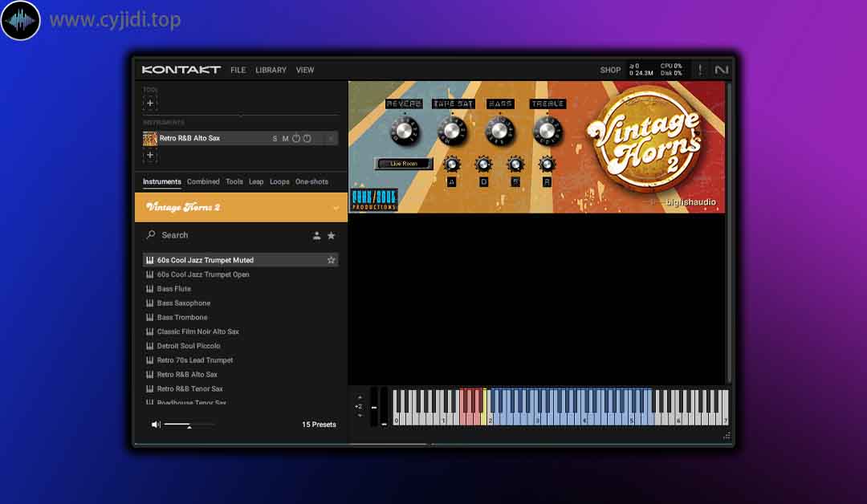
Task: Open the VIEW menu
Action: pos(305,70)
